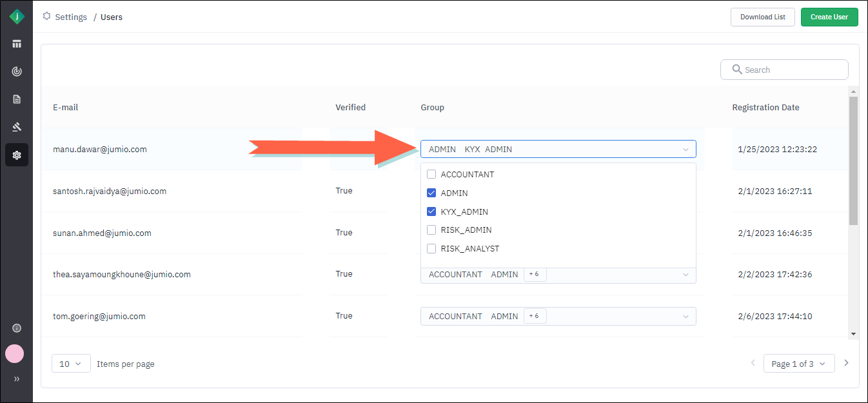Image resolution: width=868 pixels, height=403 pixels.
Task: Open the settings gear in sidebar
Action: click(x=17, y=155)
